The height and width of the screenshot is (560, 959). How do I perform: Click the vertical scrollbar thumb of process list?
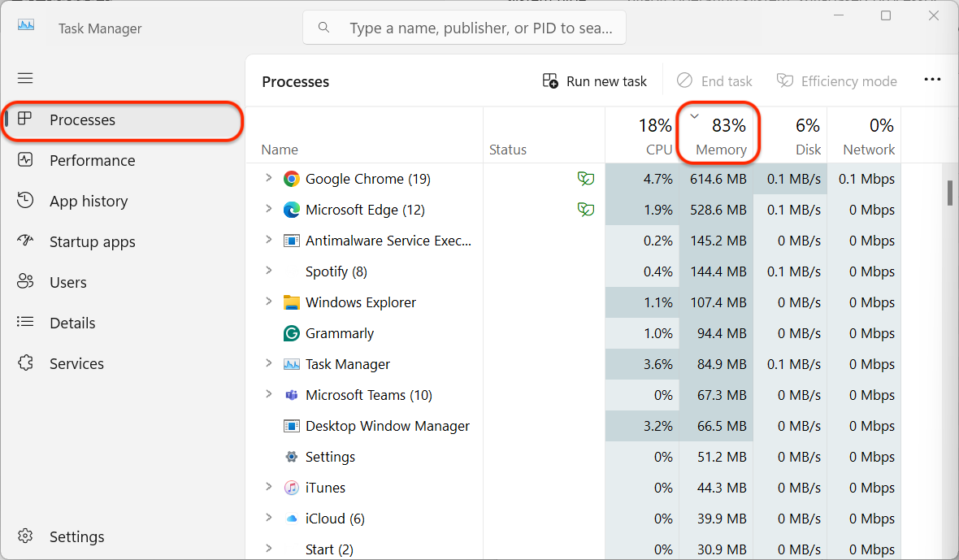coord(950,193)
